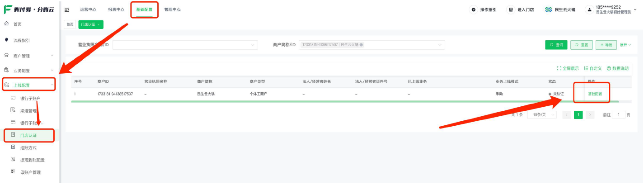
Task: Collapse sidebar using the hamburger menu icon
Action: click(x=67, y=9)
